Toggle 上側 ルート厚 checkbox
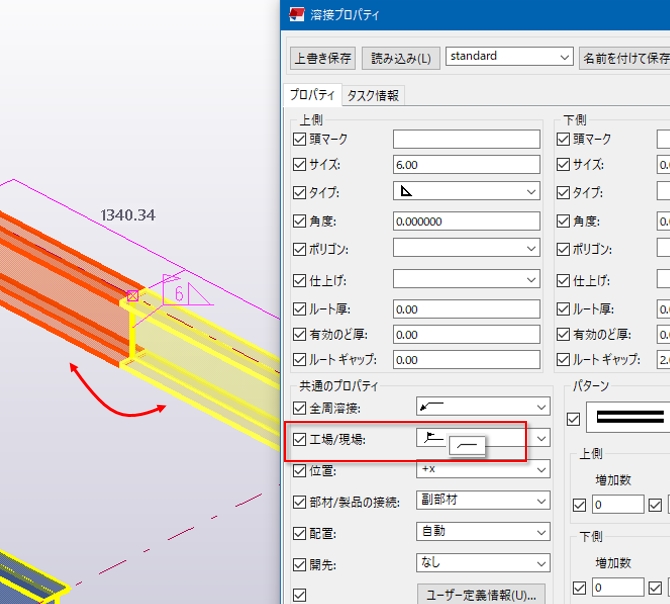The image size is (670, 604). point(300,309)
